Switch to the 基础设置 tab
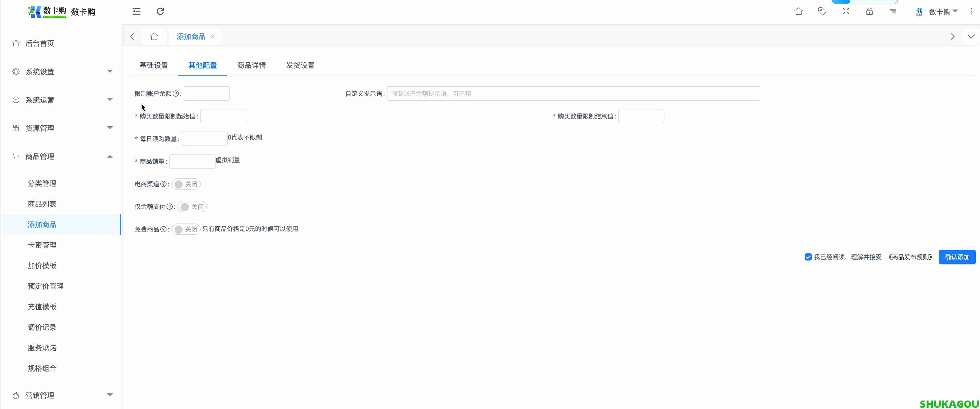The width and height of the screenshot is (980, 409). tap(154, 65)
